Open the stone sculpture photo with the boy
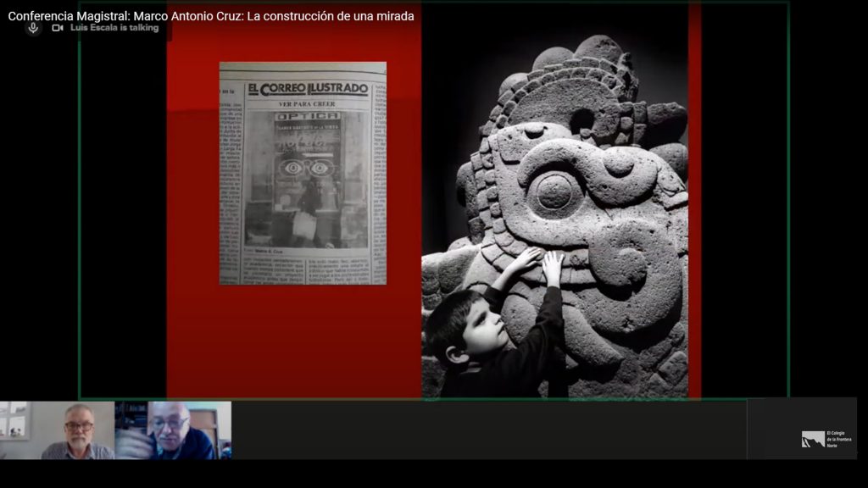The width and height of the screenshot is (868, 488). tap(554, 200)
